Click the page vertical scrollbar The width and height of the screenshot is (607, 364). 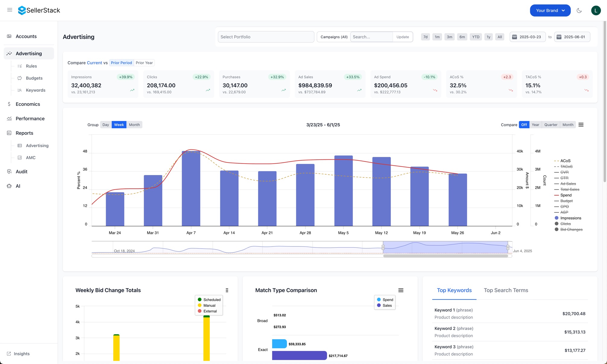click(605, 102)
